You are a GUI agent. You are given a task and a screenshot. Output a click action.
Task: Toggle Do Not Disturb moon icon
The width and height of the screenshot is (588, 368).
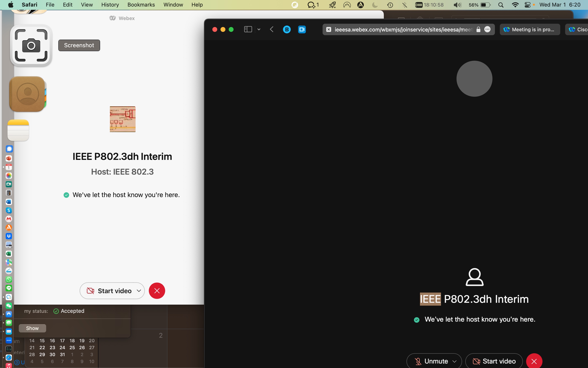(375, 5)
